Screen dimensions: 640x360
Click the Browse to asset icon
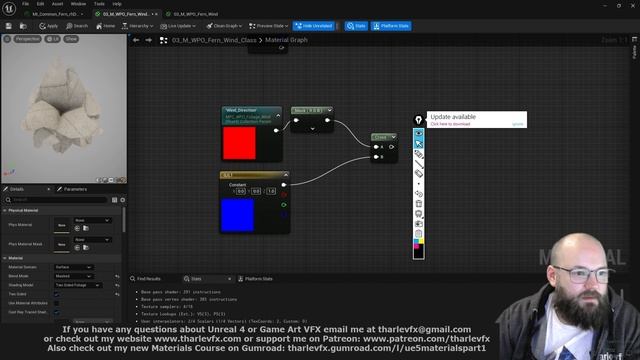coord(23,26)
